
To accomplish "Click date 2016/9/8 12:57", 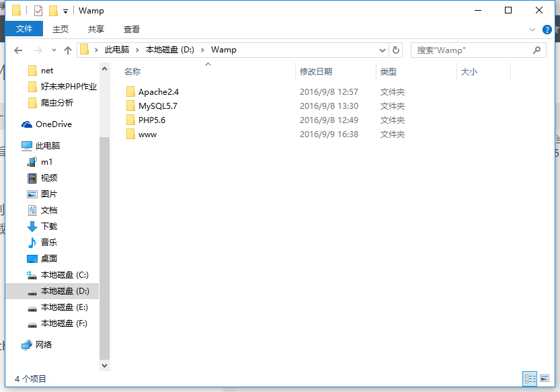I will [329, 92].
